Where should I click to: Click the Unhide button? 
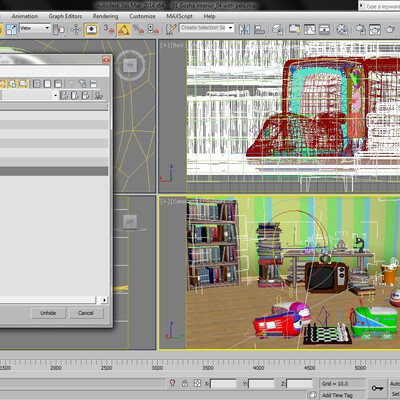click(x=48, y=313)
